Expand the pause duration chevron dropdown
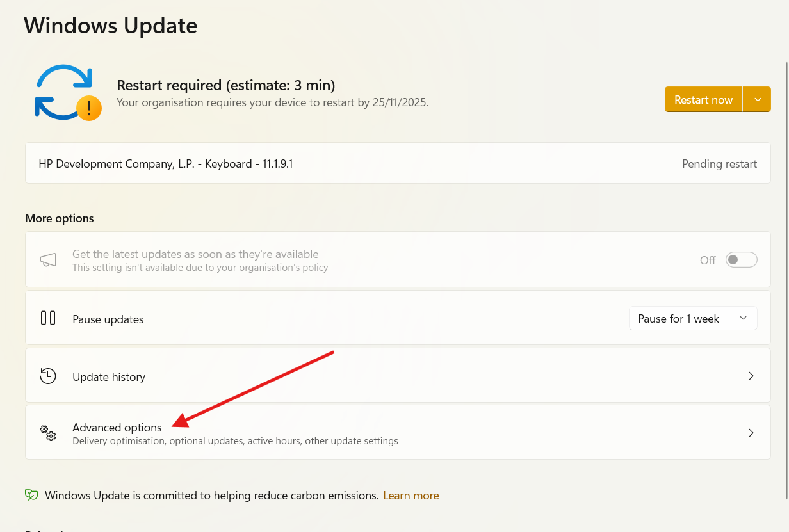This screenshot has width=789, height=532. (743, 318)
